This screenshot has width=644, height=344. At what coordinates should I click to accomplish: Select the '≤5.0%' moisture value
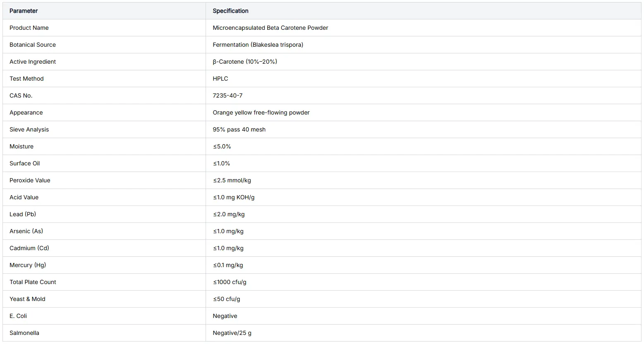tap(222, 146)
